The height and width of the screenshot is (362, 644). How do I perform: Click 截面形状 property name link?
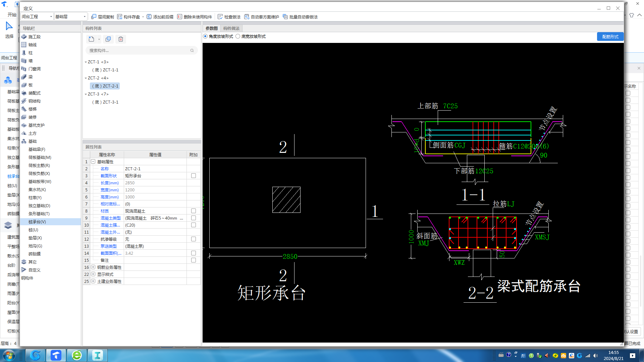(x=109, y=176)
